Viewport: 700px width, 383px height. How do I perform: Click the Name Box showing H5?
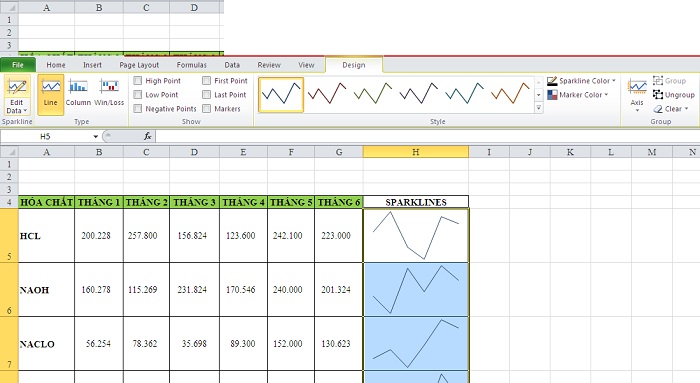click(45, 137)
